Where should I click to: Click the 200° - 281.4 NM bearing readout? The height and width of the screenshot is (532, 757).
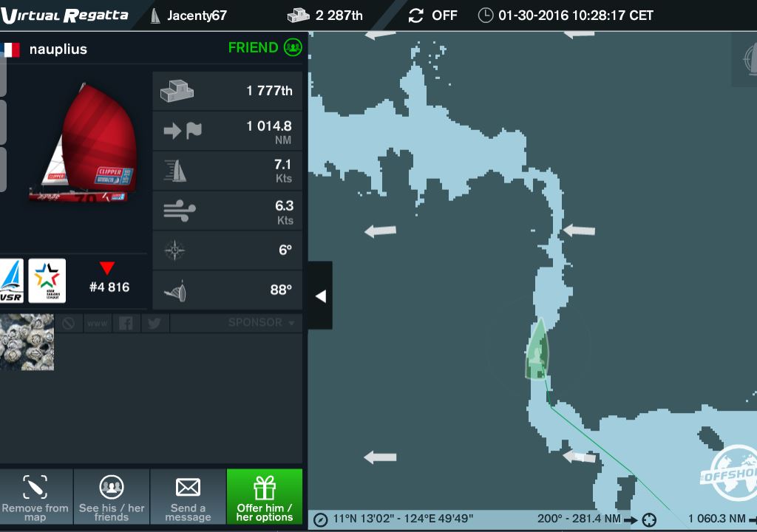click(x=579, y=519)
